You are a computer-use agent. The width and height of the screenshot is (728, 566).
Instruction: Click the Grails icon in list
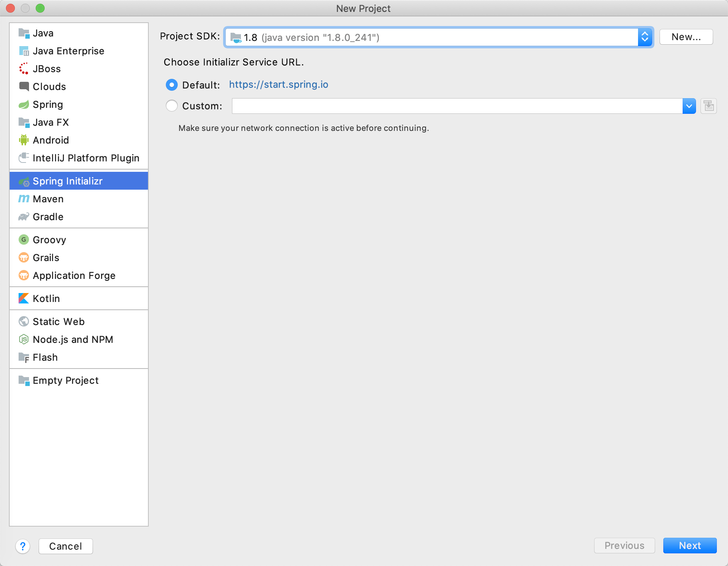click(23, 258)
